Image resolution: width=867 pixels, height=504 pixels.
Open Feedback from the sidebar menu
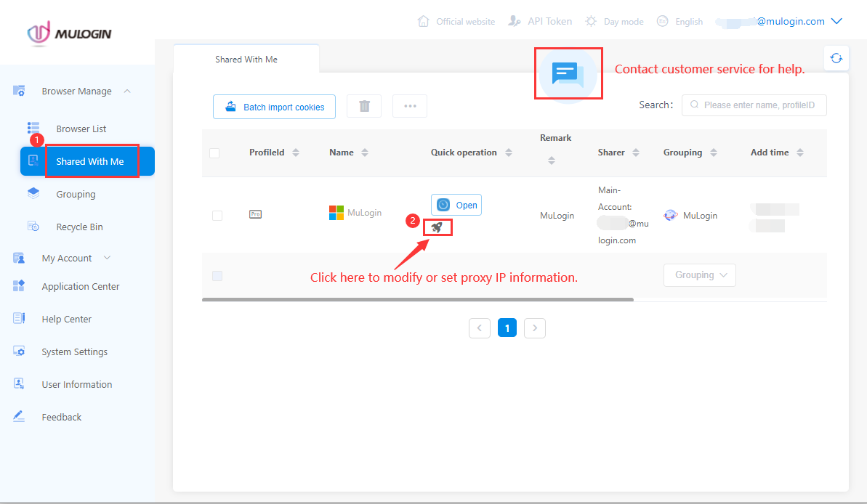[x=61, y=416]
